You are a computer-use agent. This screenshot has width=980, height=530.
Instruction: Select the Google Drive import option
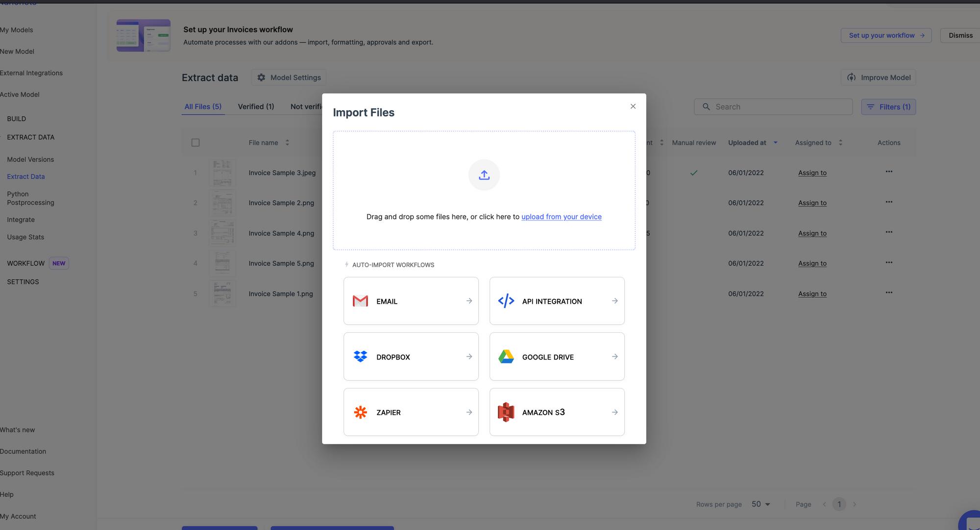point(557,357)
